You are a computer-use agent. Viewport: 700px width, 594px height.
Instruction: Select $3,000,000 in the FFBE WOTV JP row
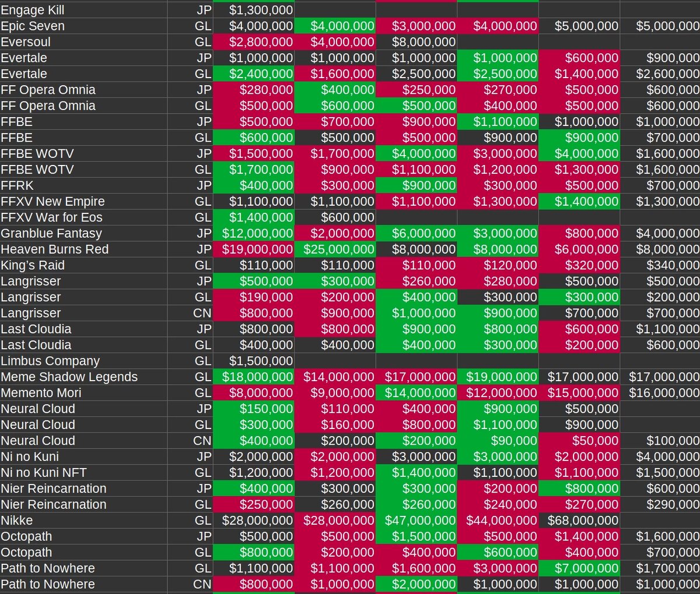click(x=498, y=153)
